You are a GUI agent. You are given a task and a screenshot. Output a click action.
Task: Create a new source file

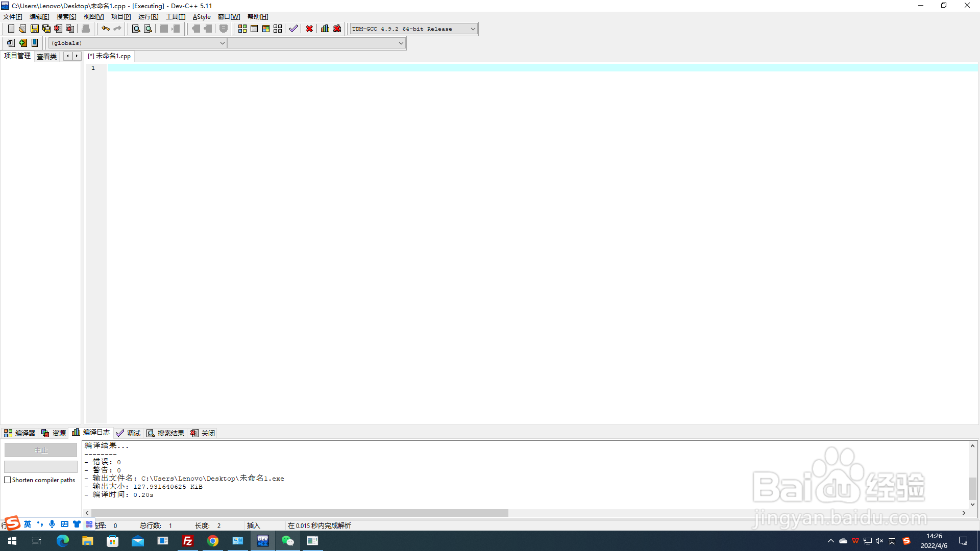pyautogui.click(x=11, y=29)
